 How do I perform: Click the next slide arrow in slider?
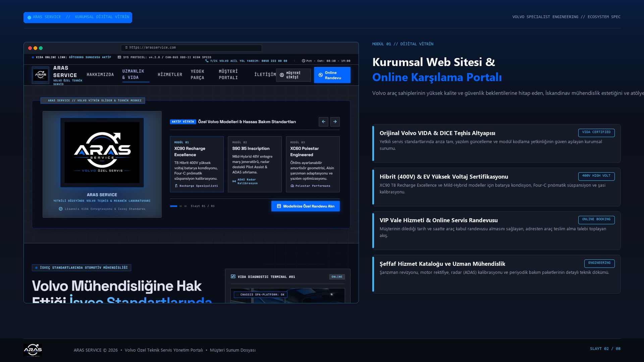click(x=335, y=122)
